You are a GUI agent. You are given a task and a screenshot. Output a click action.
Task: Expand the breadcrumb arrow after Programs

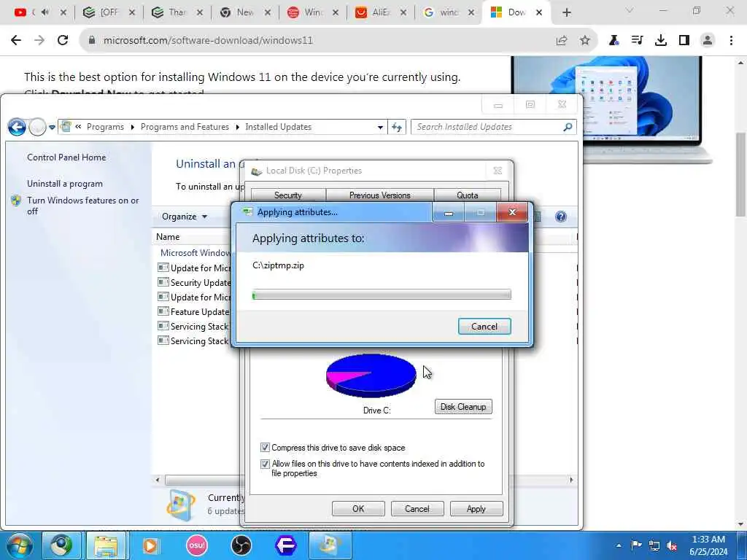click(133, 127)
